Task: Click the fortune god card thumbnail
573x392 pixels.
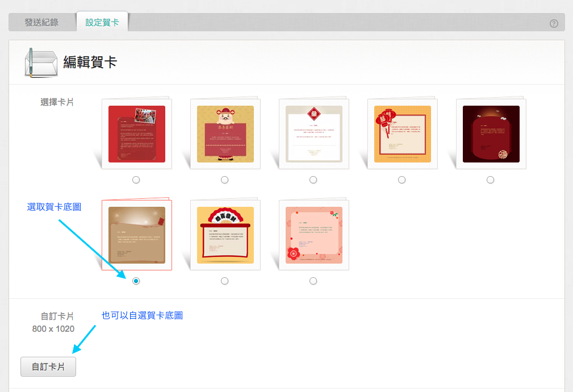Action: tap(225, 134)
